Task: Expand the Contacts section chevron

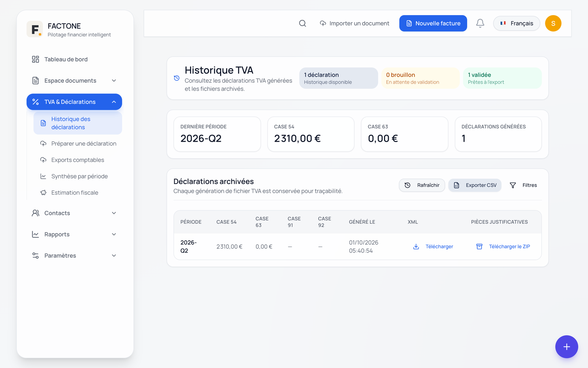Action: pyautogui.click(x=114, y=213)
